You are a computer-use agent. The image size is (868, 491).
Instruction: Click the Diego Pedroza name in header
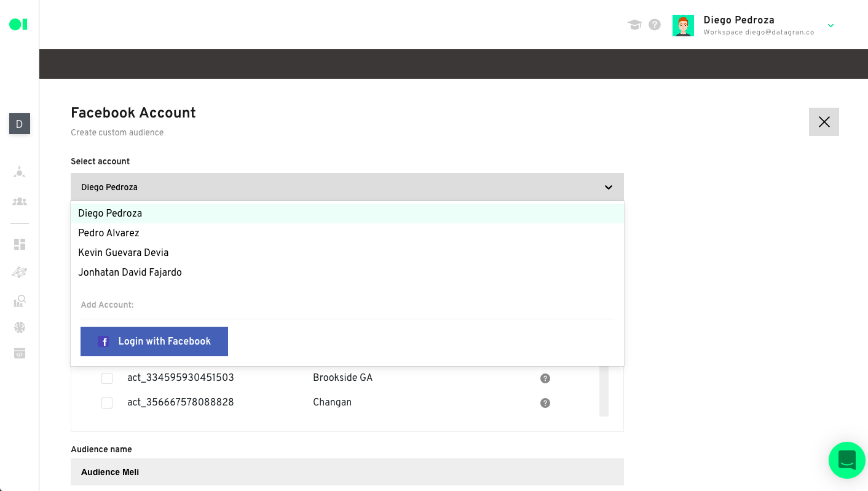click(x=738, y=20)
